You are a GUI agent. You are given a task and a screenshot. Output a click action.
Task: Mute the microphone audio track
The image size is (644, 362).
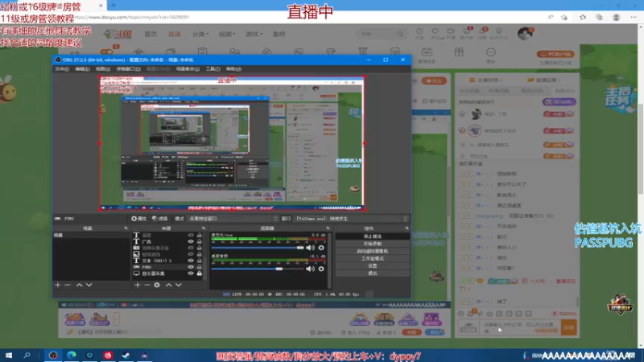(310, 248)
